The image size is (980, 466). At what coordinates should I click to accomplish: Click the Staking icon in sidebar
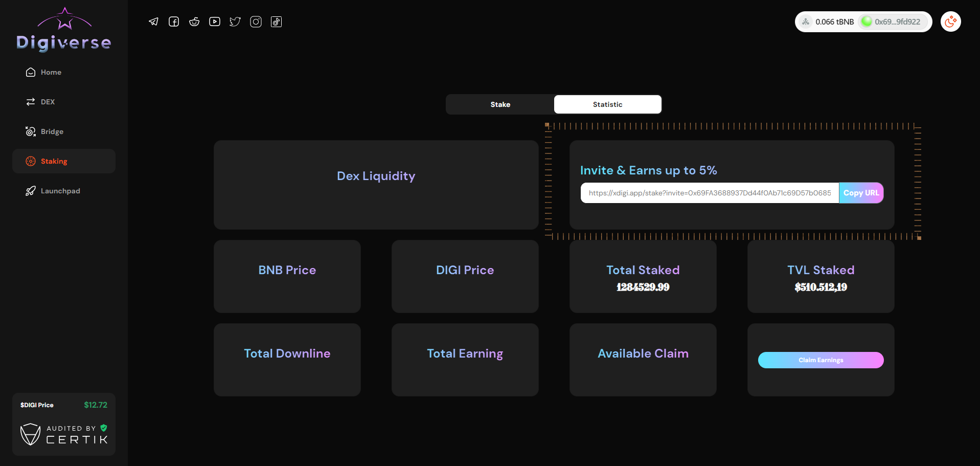(31, 161)
